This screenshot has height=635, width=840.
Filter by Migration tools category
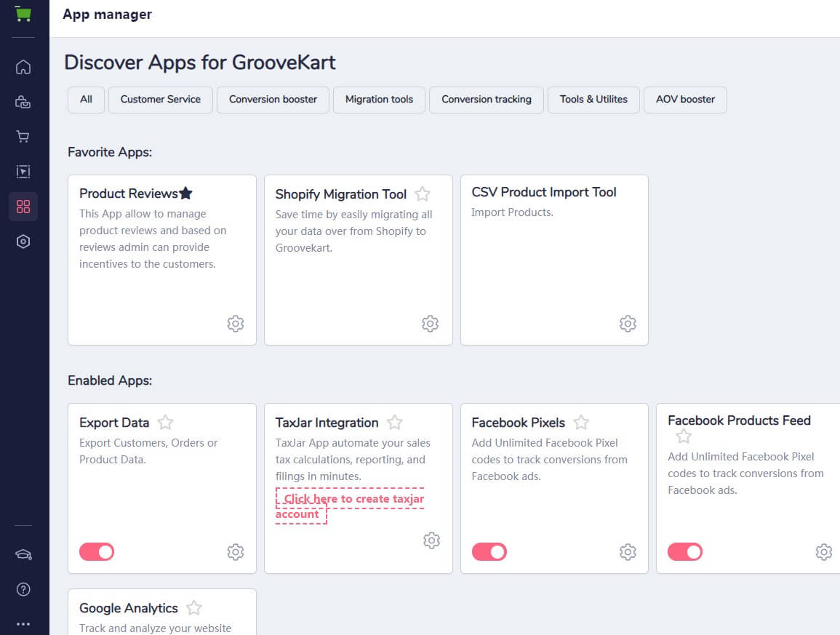tap(380, 100)
